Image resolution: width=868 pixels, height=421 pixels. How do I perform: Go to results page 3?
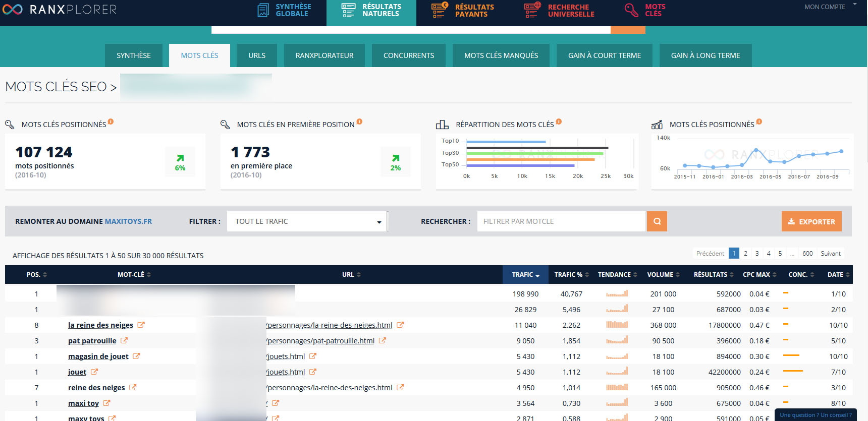click(757, 253)
